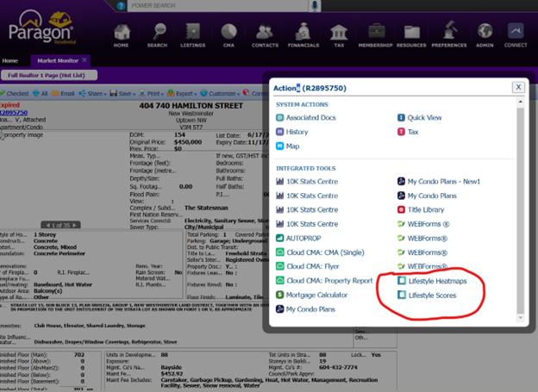Open Associated Docs in System Actions
The height and width of the screenshot is (392, 538).
(306, 118)
